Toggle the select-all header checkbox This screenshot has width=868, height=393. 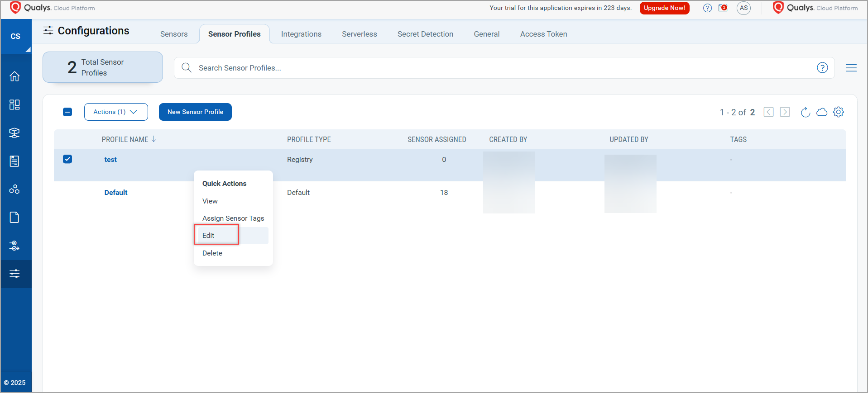point(67,112)
